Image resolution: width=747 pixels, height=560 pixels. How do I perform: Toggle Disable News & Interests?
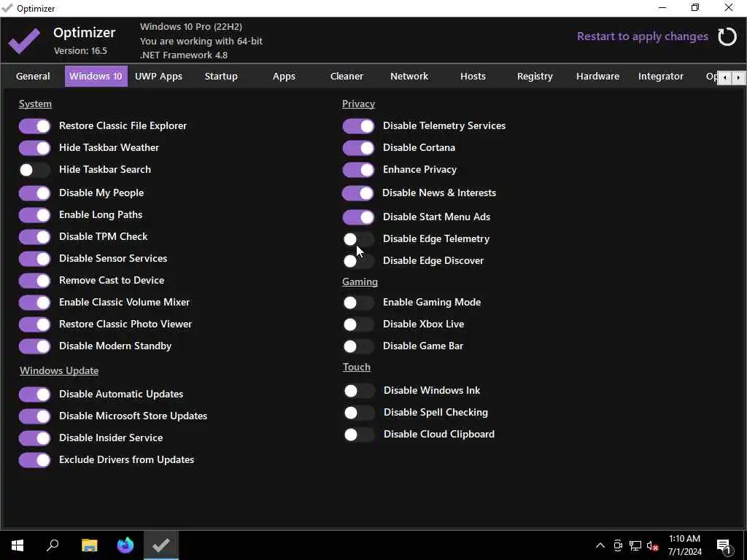[358, 193]
